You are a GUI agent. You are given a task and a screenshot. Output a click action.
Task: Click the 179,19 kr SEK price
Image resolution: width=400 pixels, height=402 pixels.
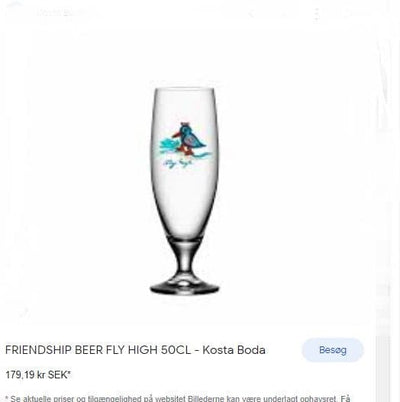click(x=38, y=375)
